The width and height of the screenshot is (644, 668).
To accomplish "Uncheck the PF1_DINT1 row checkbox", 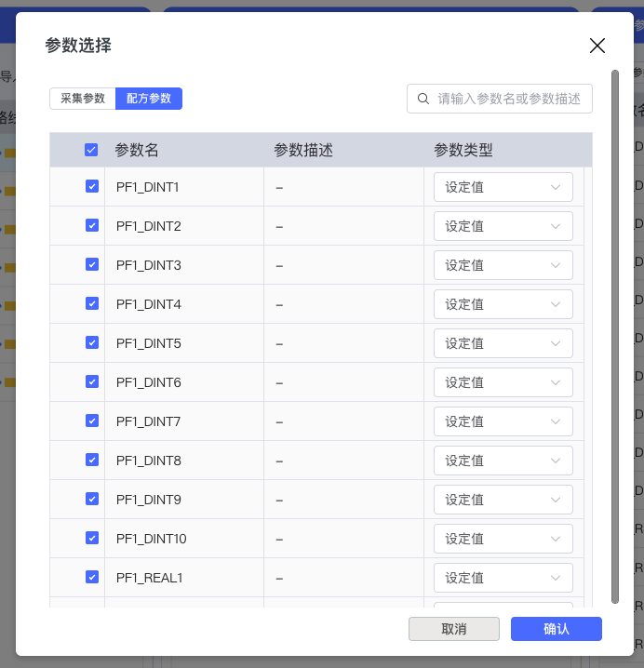I will [x=92, y=186].
